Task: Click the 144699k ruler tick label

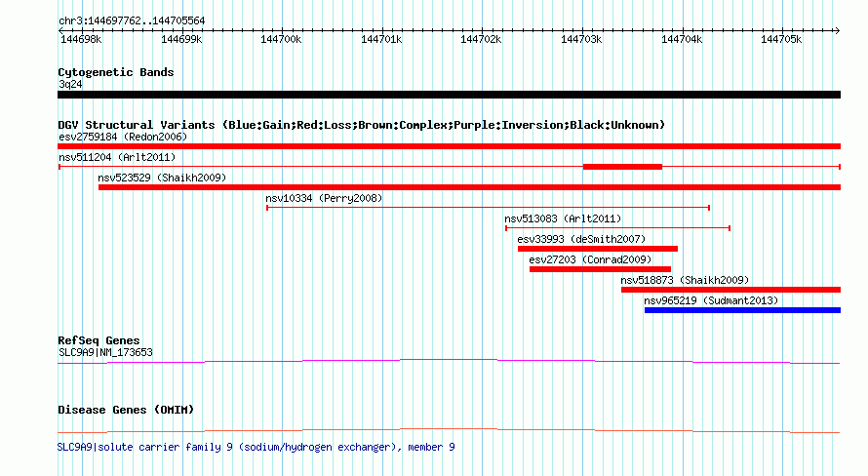Action: point(181,39)
